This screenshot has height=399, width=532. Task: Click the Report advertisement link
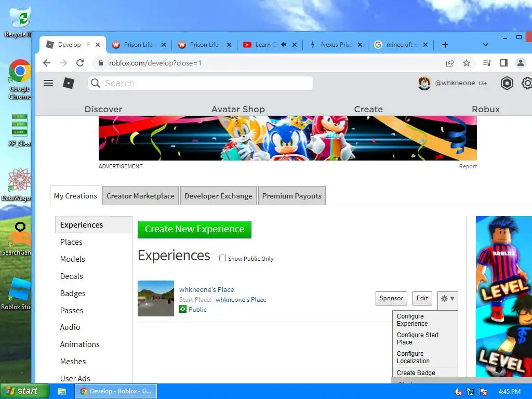pos(468,166)
